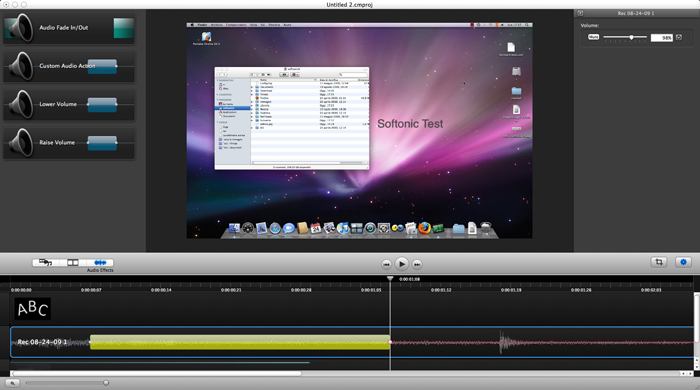Click ruler start time 0:00:00:00
This screenshot has width=700, height=390.
(21, 290)
